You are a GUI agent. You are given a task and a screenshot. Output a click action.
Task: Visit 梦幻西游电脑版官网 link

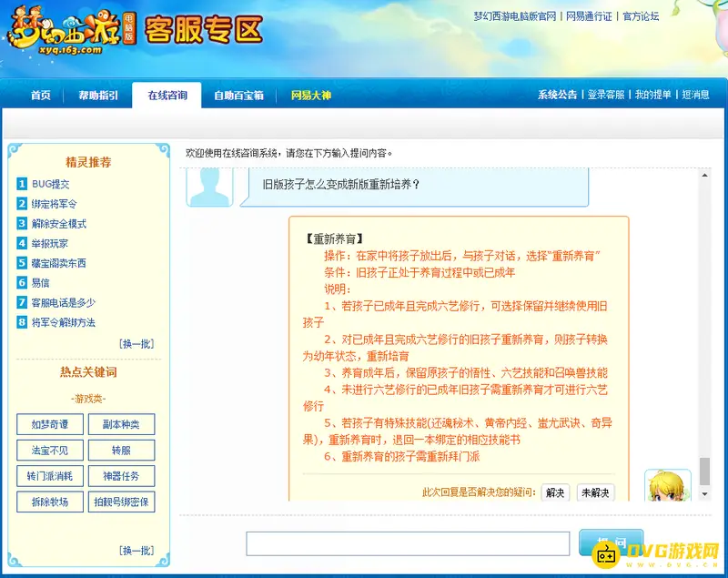click(514, 16)
